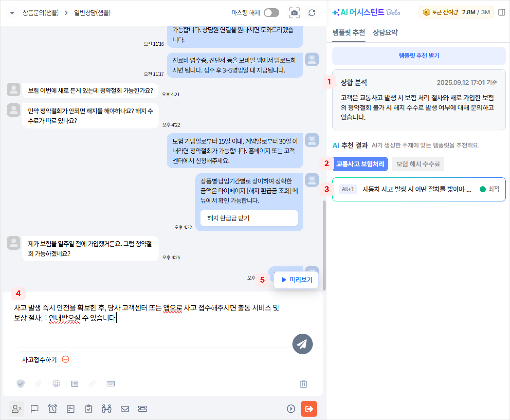The image size is (510, 420).
Task: Toggle the 마스킹 해제 switch
Action: [272, 13]
